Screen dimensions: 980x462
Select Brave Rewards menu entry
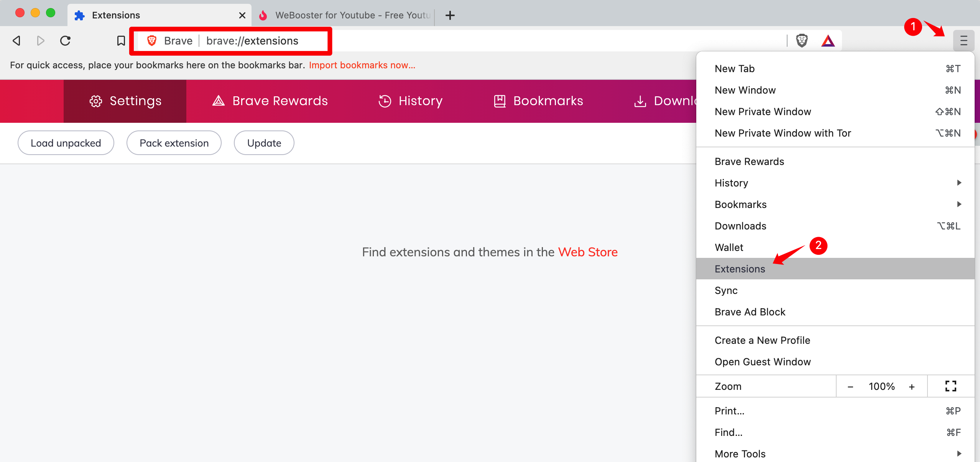pyautogui.click(x=835, y=162)
